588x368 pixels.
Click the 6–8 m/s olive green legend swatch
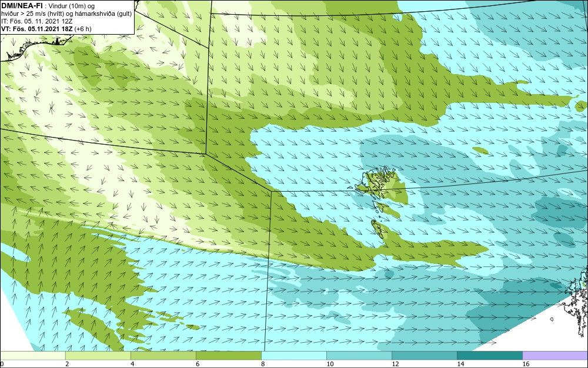point(228,356)
